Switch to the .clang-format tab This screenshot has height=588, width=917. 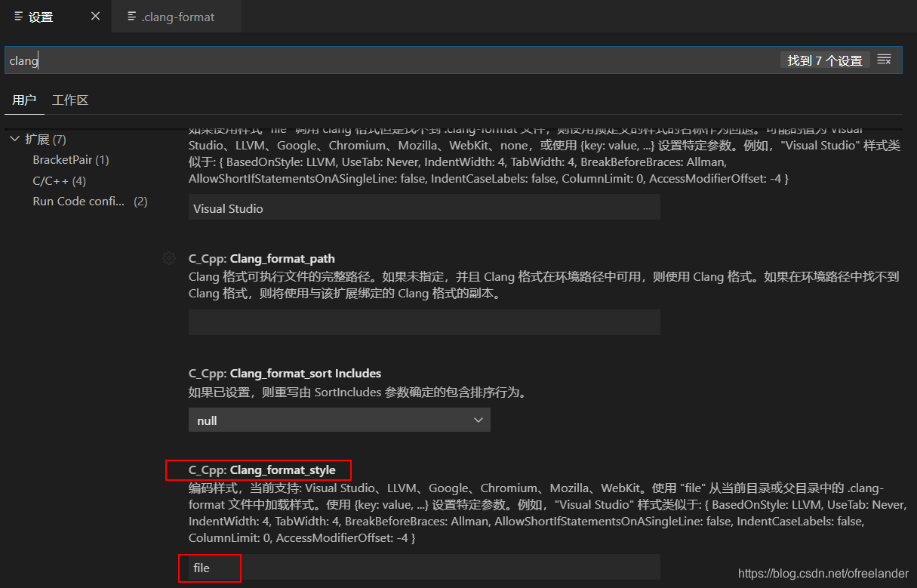[176, 17]
